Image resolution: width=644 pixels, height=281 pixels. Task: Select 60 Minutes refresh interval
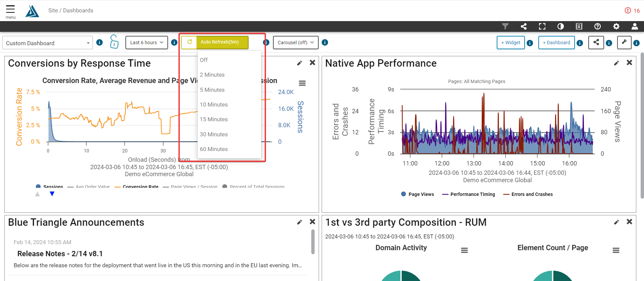tap(229, 149)
